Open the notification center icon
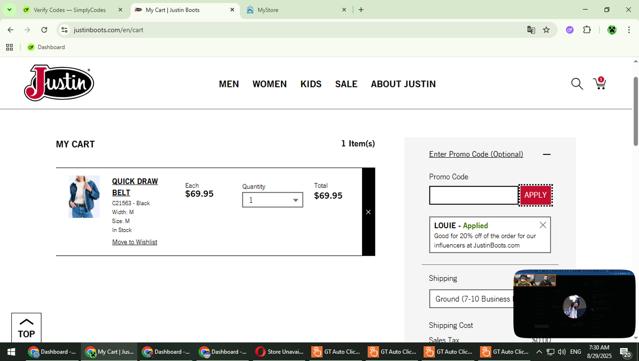The height and width of the screenshot is (361, 639). 625,352
